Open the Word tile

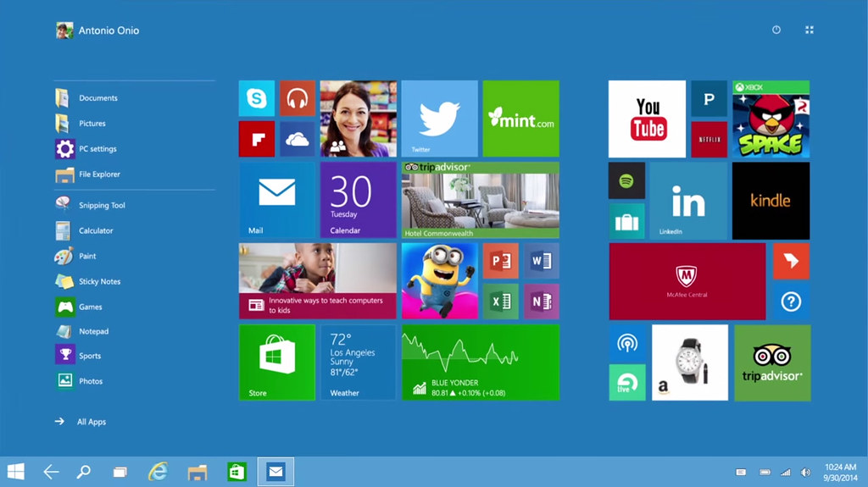(x=542, y=261)
